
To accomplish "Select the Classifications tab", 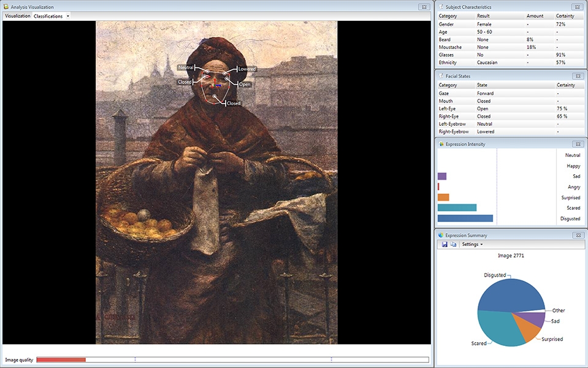I will coord(48,16).
